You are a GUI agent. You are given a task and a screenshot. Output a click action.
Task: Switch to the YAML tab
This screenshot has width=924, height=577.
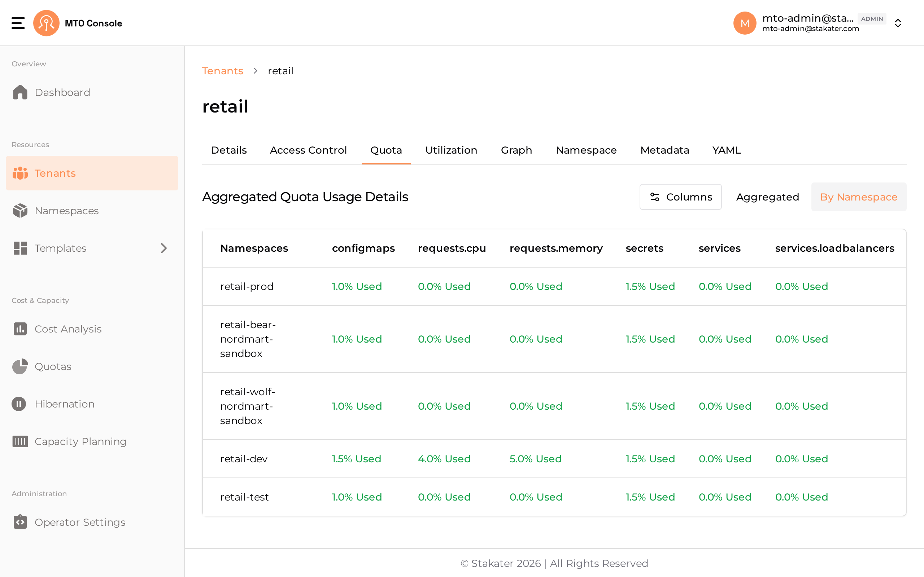[x=726, y=150]
